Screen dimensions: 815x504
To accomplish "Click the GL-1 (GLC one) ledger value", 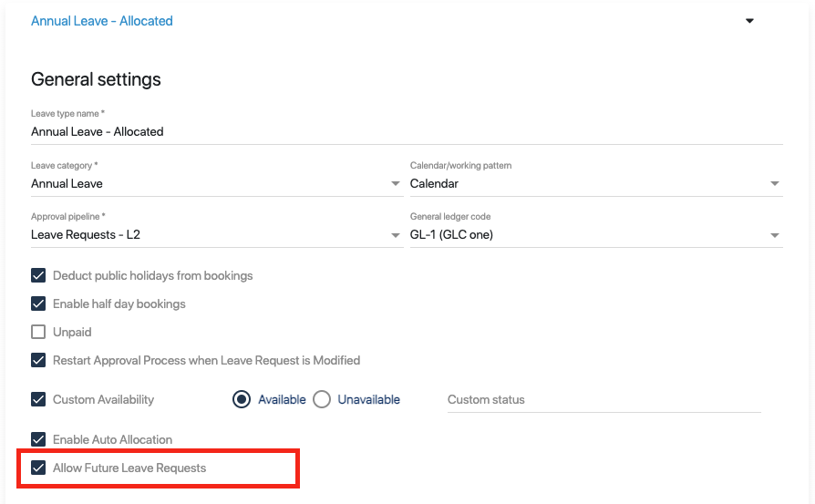I will click(451, 235).
